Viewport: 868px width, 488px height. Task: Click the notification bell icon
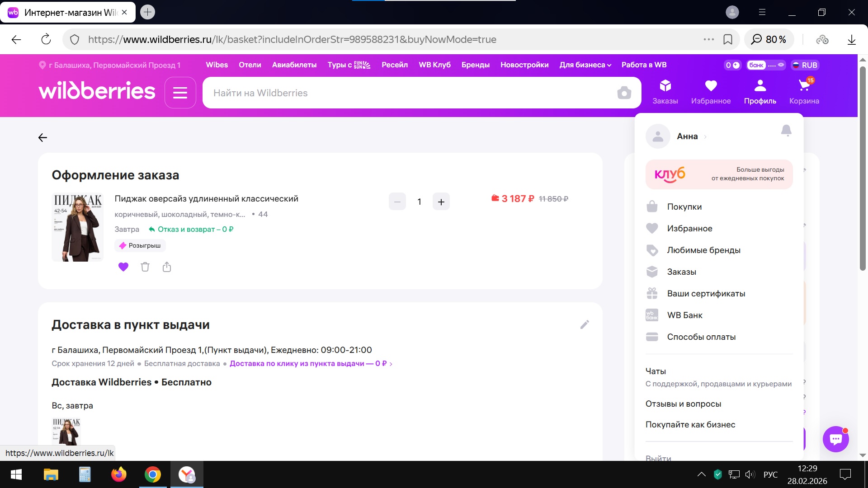point(786,131)
